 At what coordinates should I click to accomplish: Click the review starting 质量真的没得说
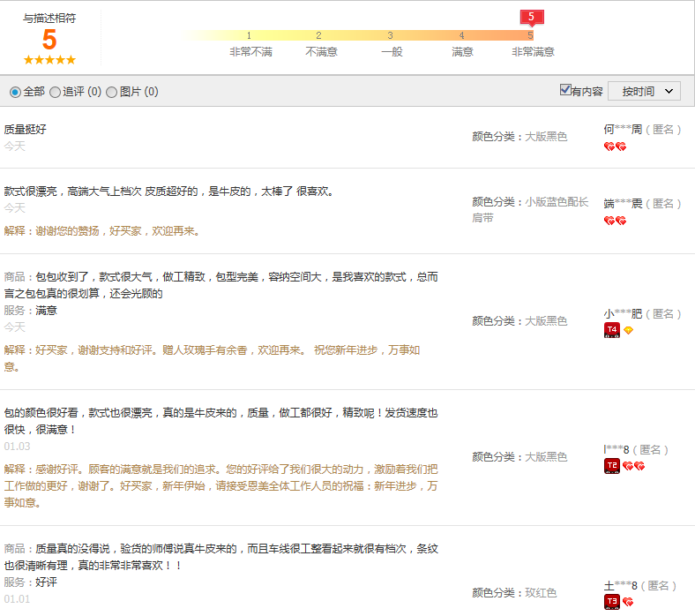click(x=220, y=557)
